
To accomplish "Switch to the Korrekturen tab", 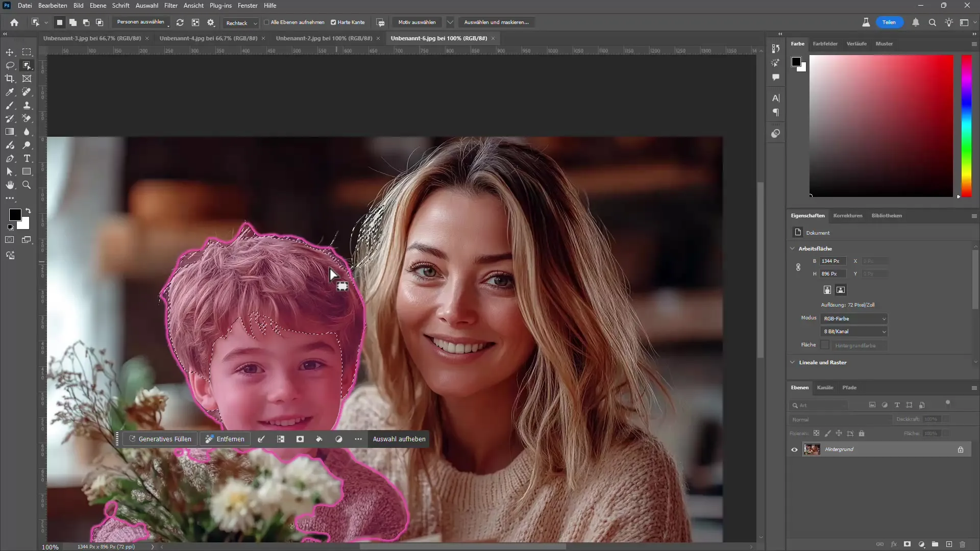I will (x=848, y=216).
